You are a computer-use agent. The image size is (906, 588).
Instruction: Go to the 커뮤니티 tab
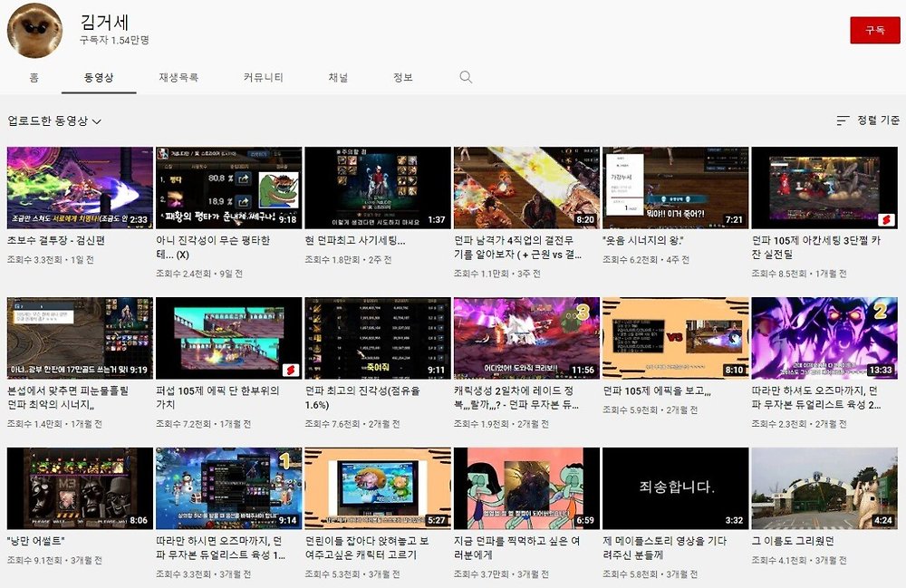264,77
